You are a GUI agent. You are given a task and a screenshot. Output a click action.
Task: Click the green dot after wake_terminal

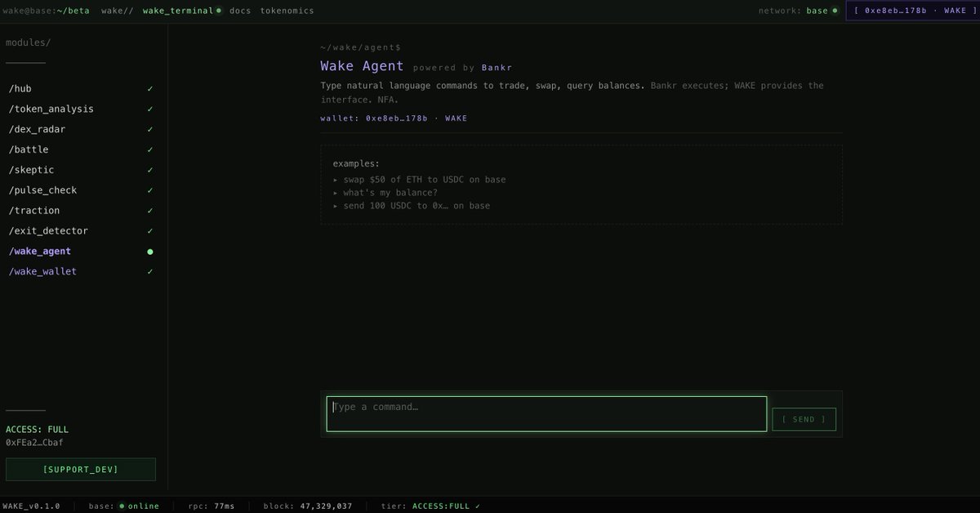pyautogui.click(x=219, y=11)
